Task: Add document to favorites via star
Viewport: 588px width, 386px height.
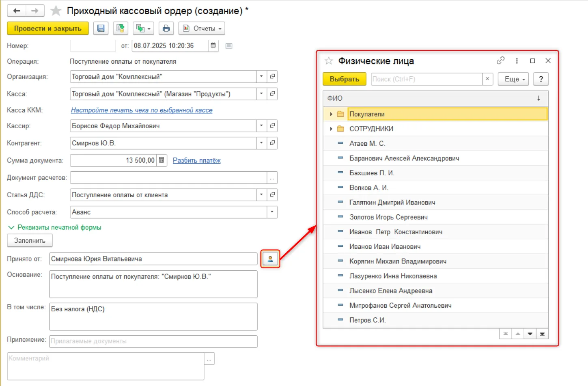Action: (56, 11)
